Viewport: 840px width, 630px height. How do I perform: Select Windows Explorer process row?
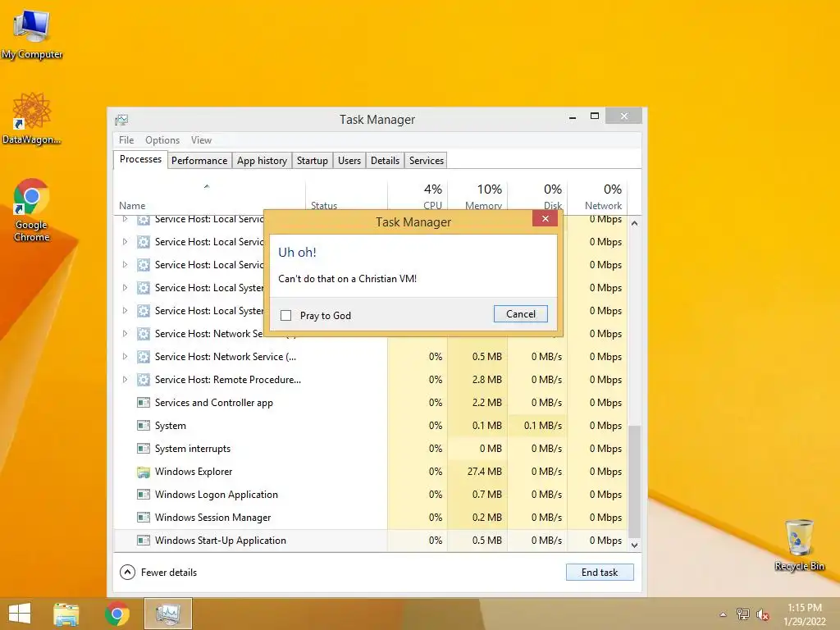pyautogui.click(x=370, y=472)
